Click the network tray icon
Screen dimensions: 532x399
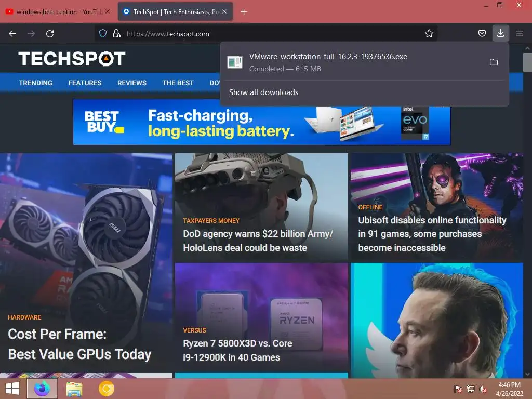471,389
